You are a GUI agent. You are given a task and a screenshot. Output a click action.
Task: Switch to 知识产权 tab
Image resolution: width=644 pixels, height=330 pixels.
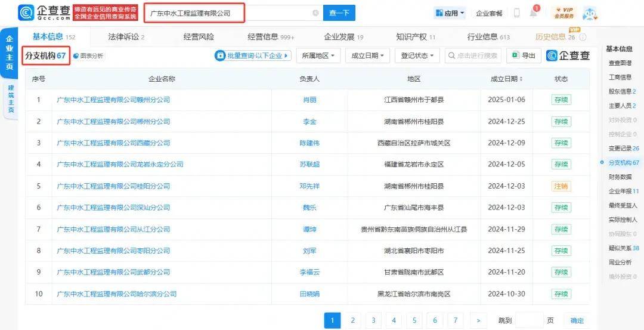pos(416,37)
